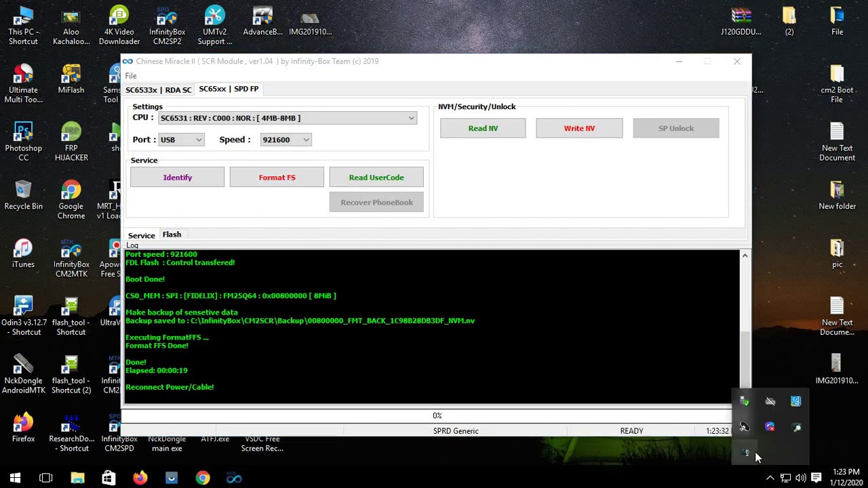Click the OneDrive cloud icon in tray overflow

coord(770,402)
